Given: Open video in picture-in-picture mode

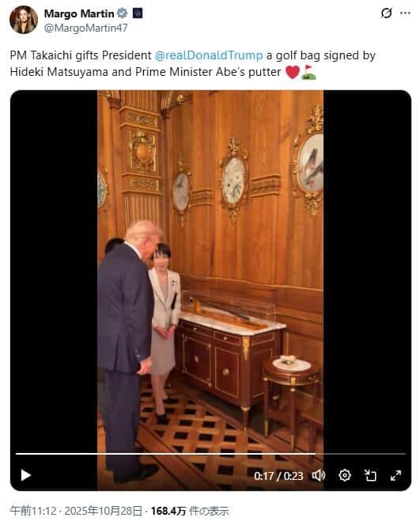Looking at the screenshot, I should click(370, 475).
